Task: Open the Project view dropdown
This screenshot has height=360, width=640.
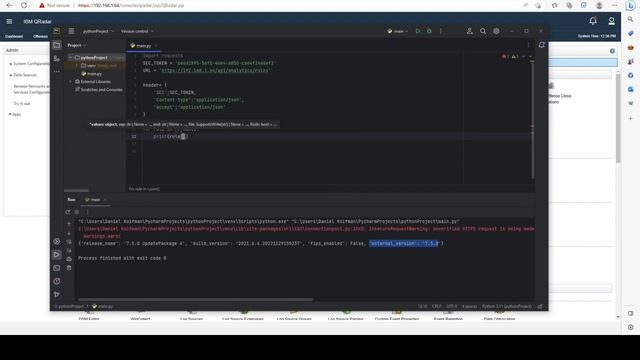Action: [x=77, y=45]
